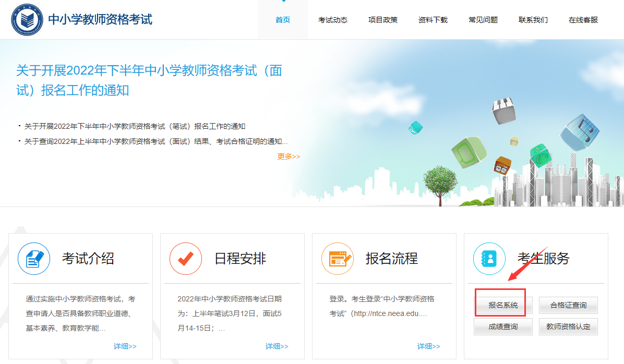Click the 考生服务 profile icon
Image resolution: width=624 pixels, height=364 pixels.
click(489, 258)
